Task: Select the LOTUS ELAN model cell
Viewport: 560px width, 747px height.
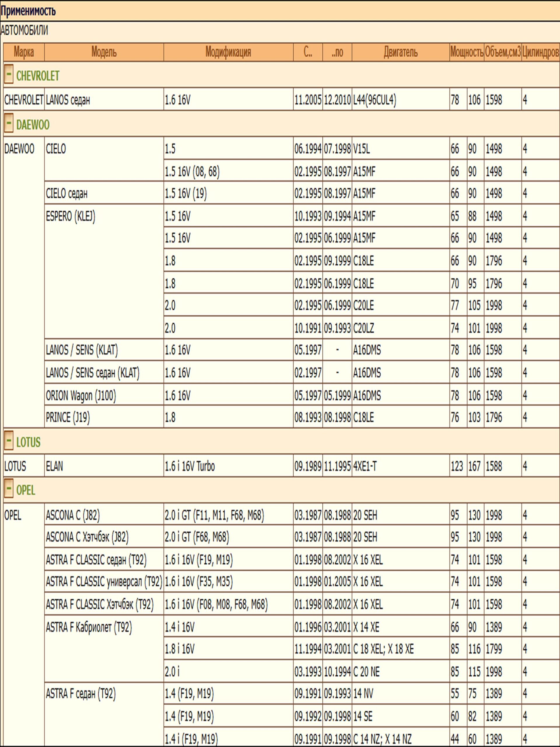Action: [x=54, y=466]
